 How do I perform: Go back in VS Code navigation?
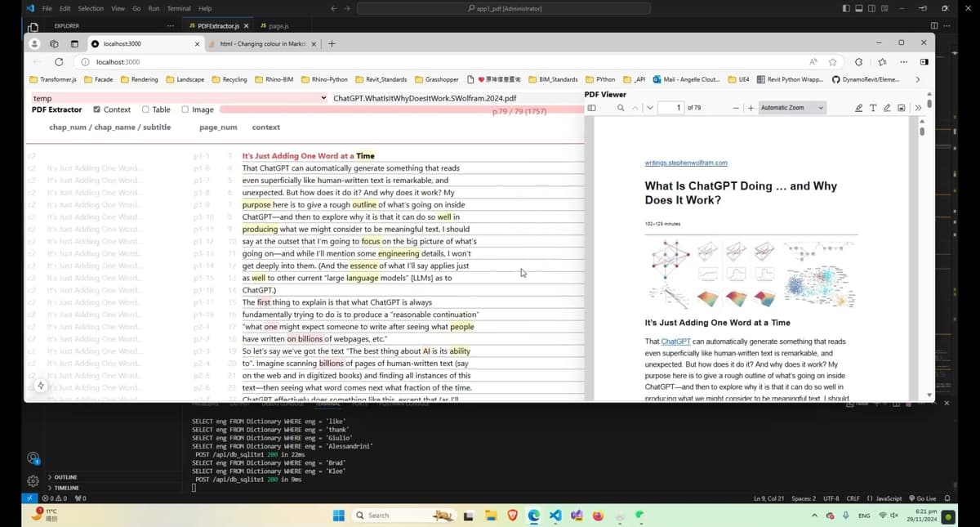click(x=333, y=8)
